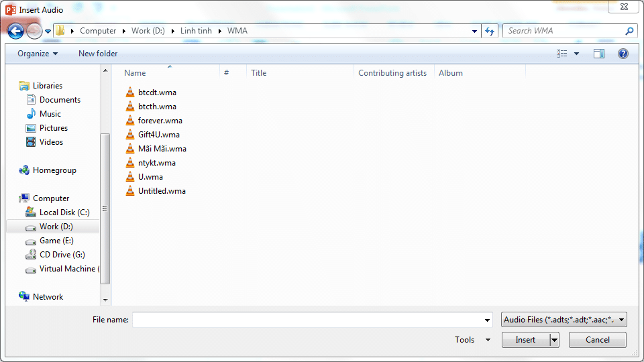Toggle the preview pane icon

tap(599, 54)
